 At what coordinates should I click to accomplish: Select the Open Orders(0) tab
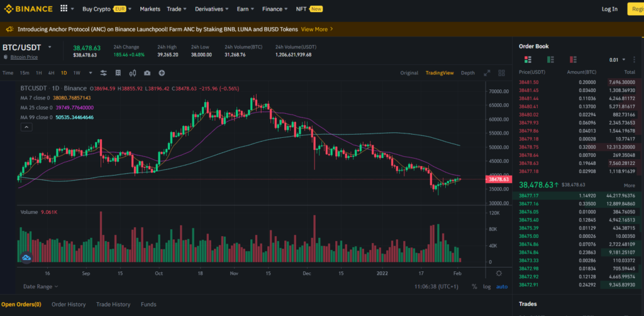[x=21, y=305]
